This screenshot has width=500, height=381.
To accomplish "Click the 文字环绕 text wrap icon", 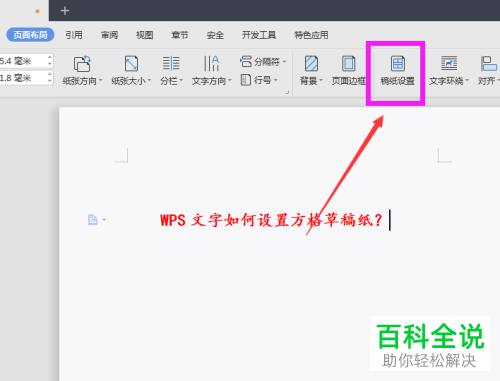I will click(x=449, y=63).
